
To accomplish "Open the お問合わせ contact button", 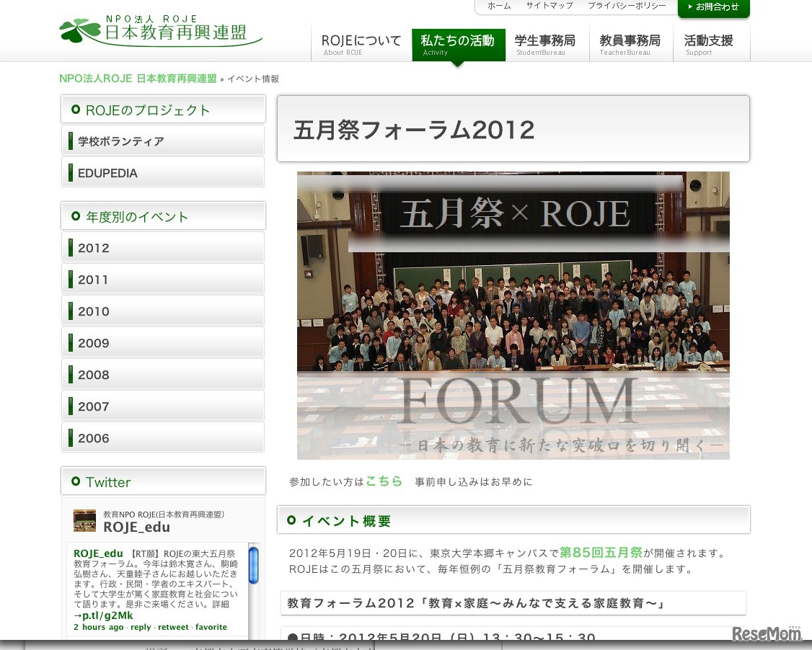I will point(713,7).
